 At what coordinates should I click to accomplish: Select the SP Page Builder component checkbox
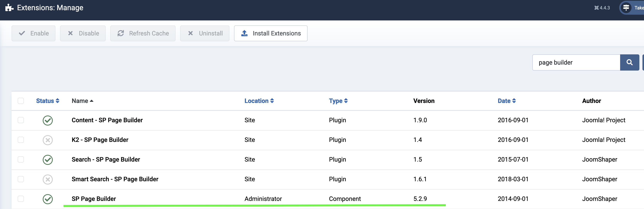coord(21,199)
